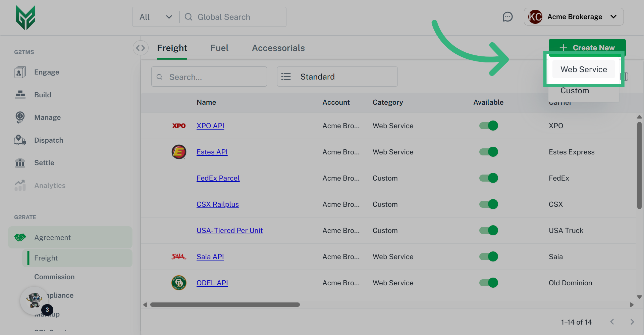Open the Standard view selector
Screen dimensions: 644x335
[x=337, y=77]
